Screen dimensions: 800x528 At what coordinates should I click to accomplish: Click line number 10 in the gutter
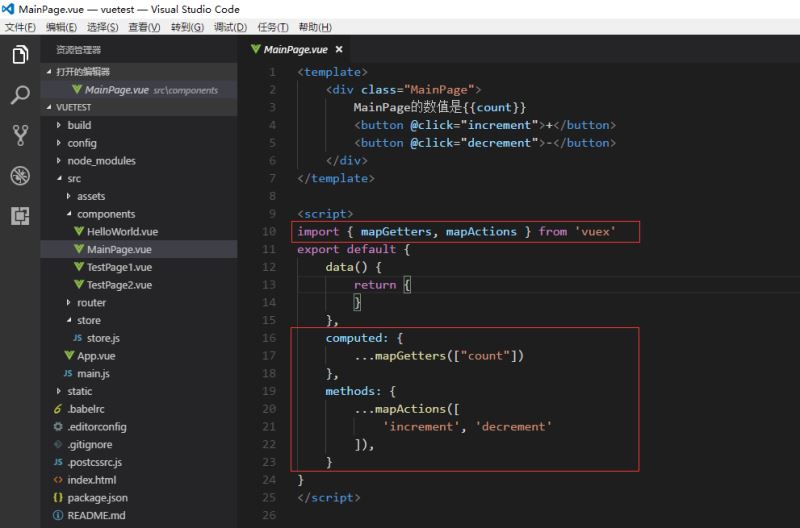pyautogui.click(x=269, y=232)
